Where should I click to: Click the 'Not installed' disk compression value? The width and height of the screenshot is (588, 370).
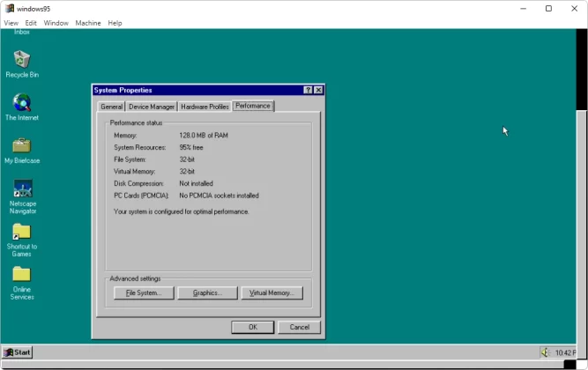196,183
